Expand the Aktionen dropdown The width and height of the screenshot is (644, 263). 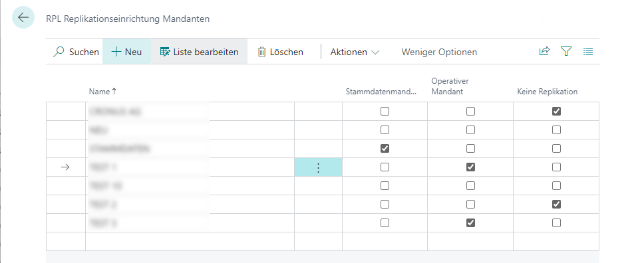click(x=355, y=52)
